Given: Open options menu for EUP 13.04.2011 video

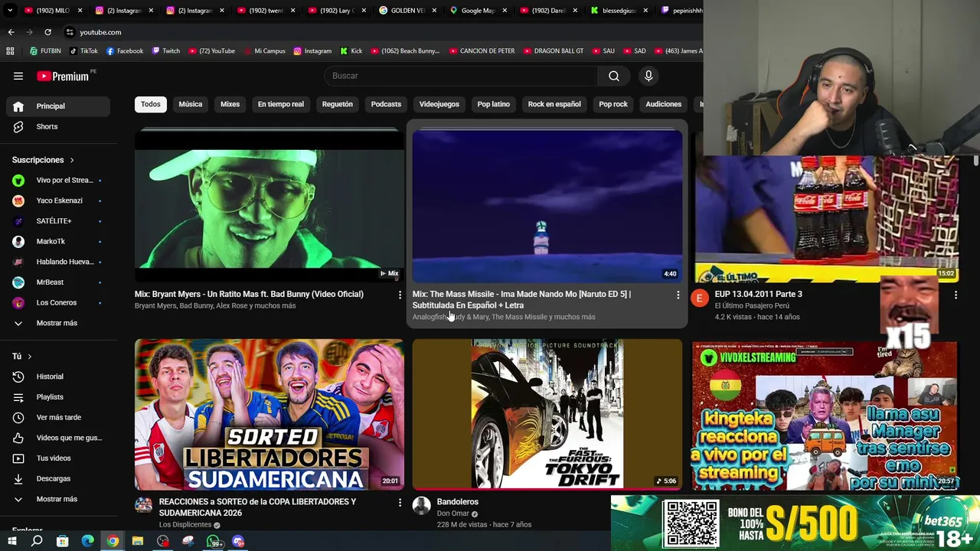Looking at the screenshot, I should [955, 295].
